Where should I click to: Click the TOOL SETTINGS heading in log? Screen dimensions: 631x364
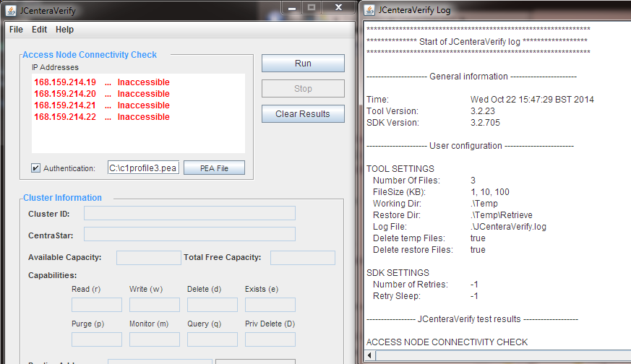point(400,169)
